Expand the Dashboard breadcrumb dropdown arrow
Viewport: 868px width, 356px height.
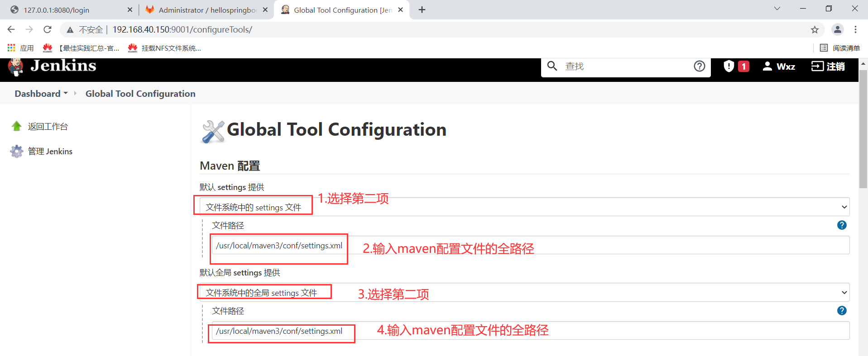[x=66, y=93]
